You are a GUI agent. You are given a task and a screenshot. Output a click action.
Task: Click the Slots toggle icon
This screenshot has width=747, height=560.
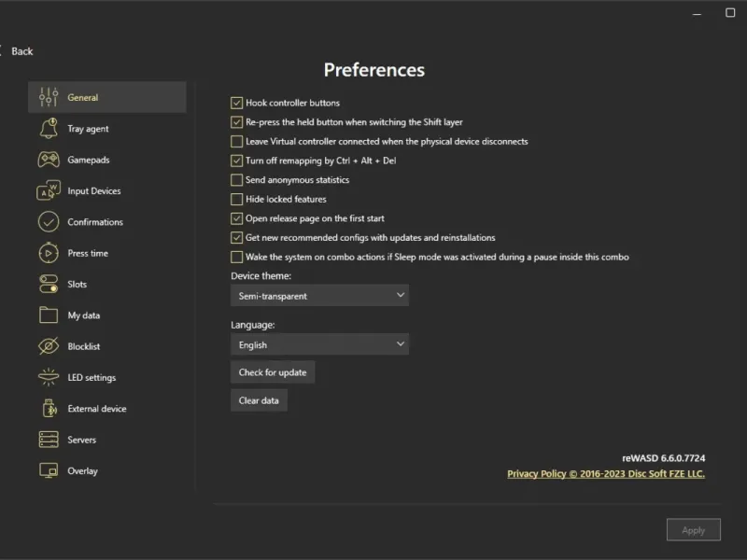pos(49,284)
